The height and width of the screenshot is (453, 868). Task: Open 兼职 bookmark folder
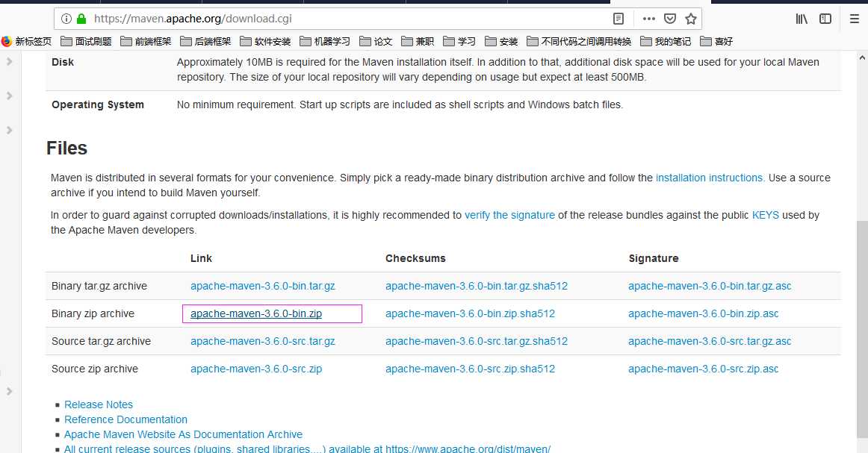tap(418, 42)
